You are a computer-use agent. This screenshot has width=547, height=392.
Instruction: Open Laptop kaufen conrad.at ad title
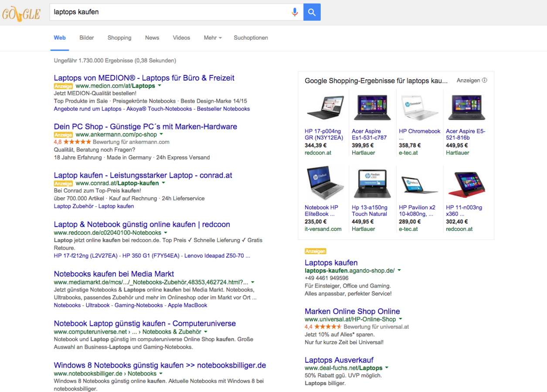143,176
